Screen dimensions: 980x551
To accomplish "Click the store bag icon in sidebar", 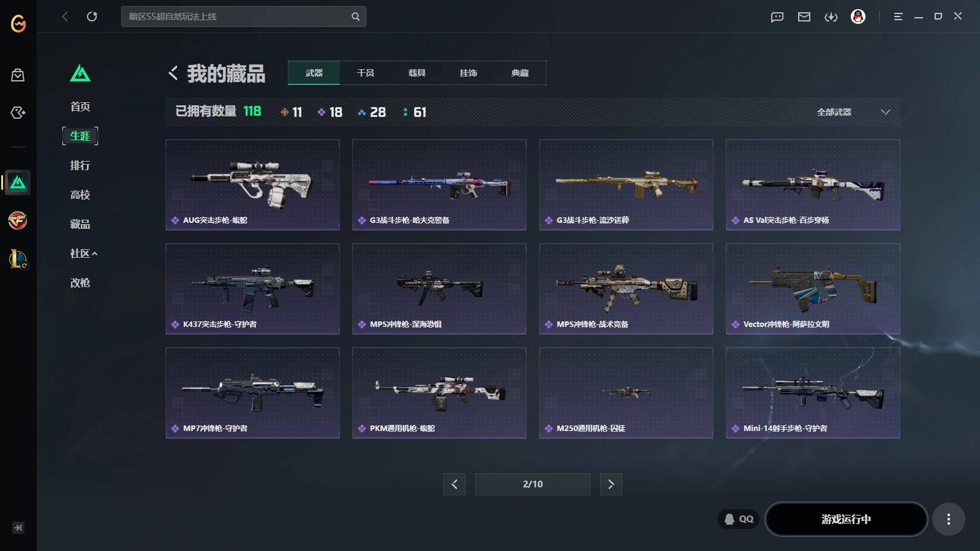I will pos(18,75).
